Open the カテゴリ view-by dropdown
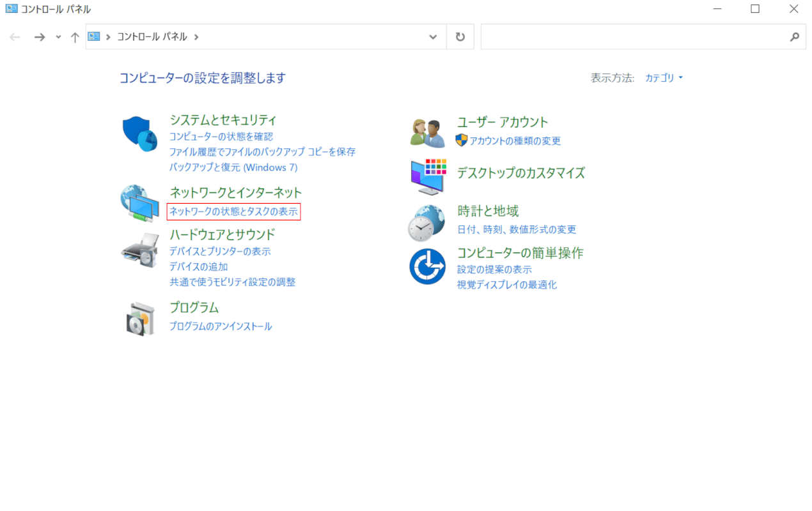812x511 pixels. pos(664,78)
